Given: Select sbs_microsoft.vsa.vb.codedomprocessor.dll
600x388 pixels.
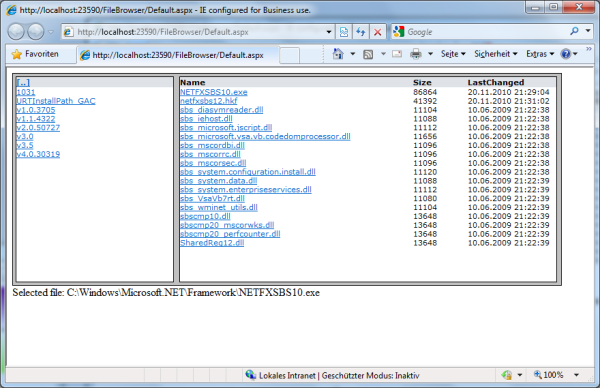Looking at the screenshot, I should (265, 136).
